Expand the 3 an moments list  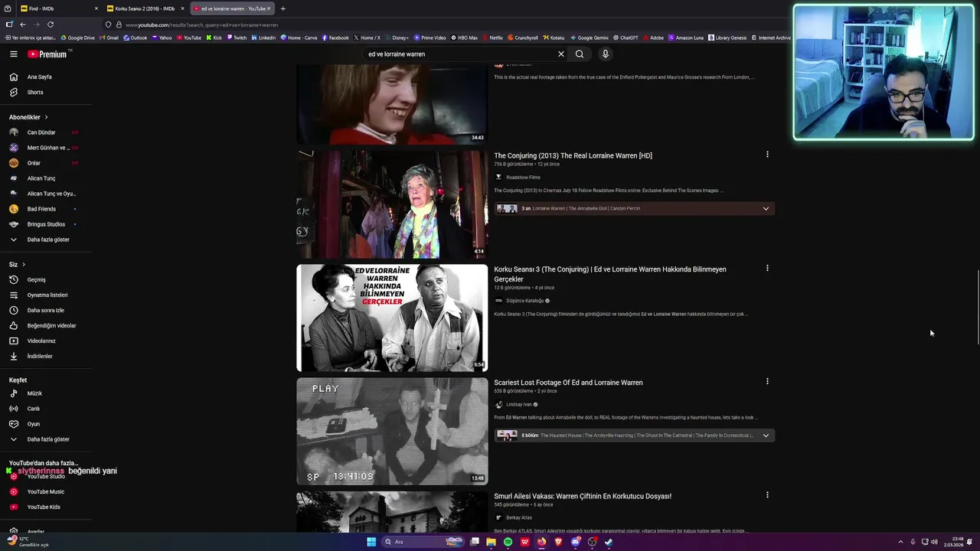766,208
